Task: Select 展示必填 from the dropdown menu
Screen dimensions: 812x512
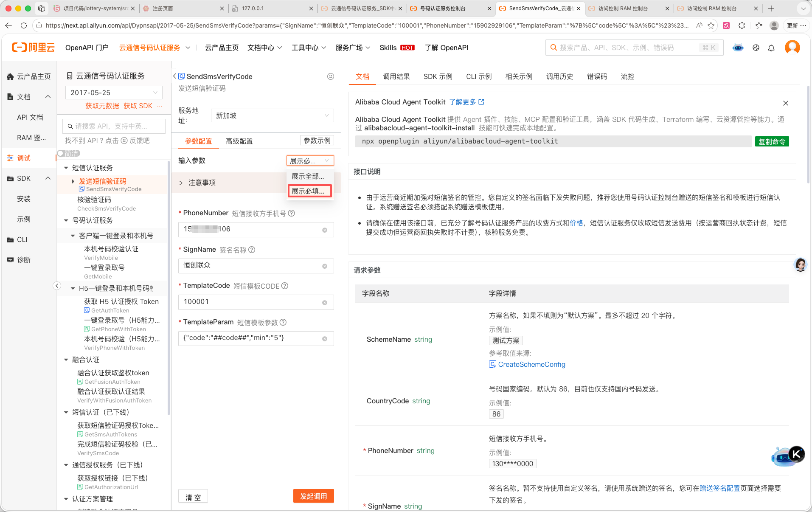Action: tap(310, 191)
